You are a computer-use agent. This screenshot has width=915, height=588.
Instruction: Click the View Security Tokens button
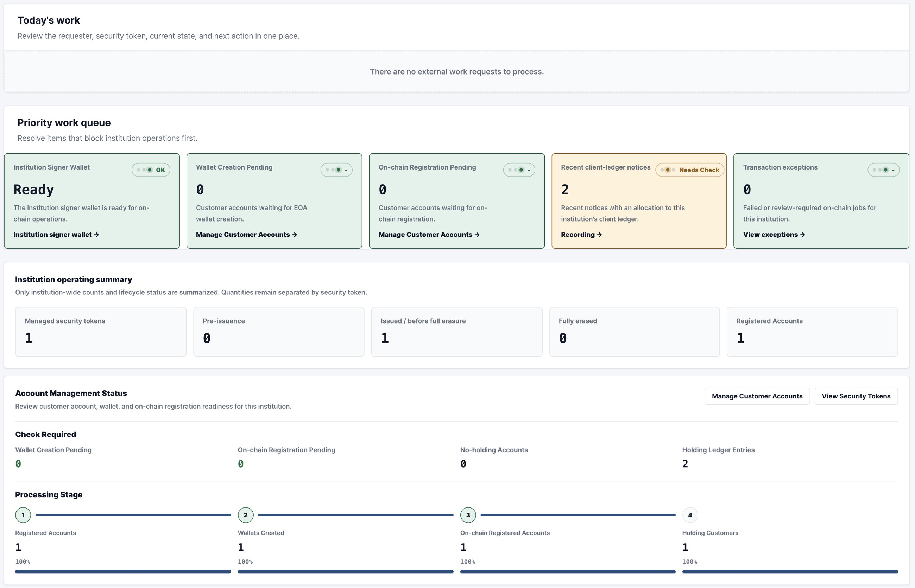click(x=856, y=396)
